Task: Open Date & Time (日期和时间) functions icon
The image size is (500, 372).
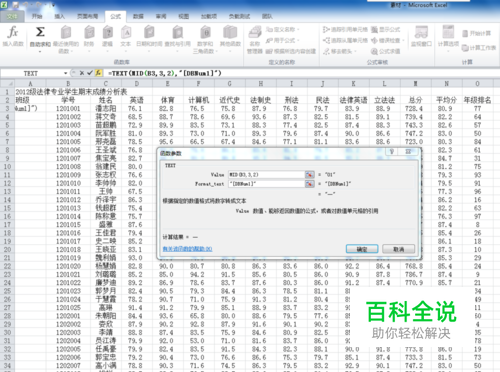Action: [149, 33]
